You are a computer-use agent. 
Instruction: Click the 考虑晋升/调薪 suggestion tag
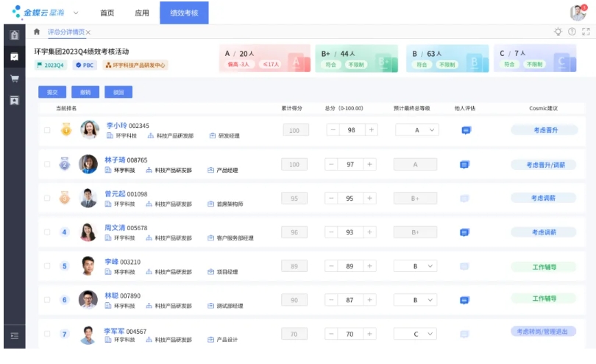[544, 165]
